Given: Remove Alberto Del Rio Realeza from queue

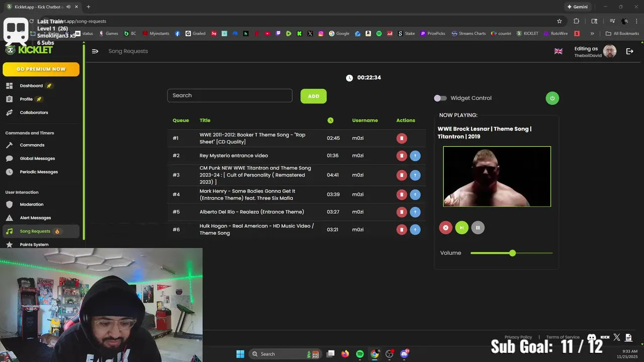Looking at the screenshot, I should 401,212.
